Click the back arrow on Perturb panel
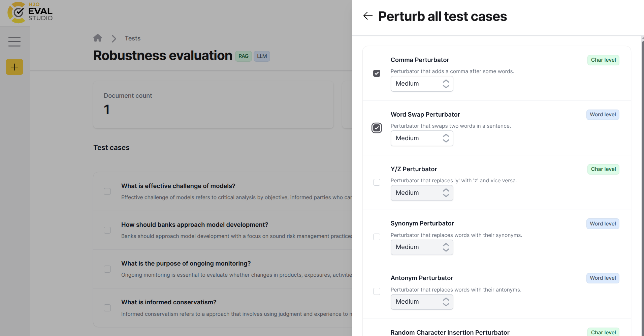 tap(368, 16)
